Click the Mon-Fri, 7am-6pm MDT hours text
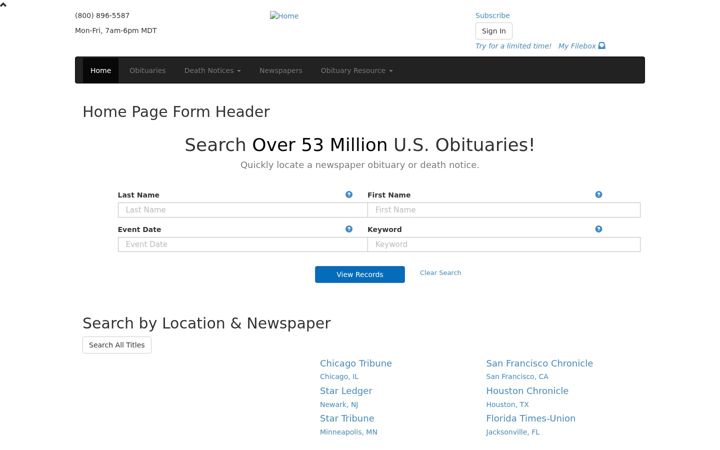Viewport: 720px width, 450px height. (116, 31)
